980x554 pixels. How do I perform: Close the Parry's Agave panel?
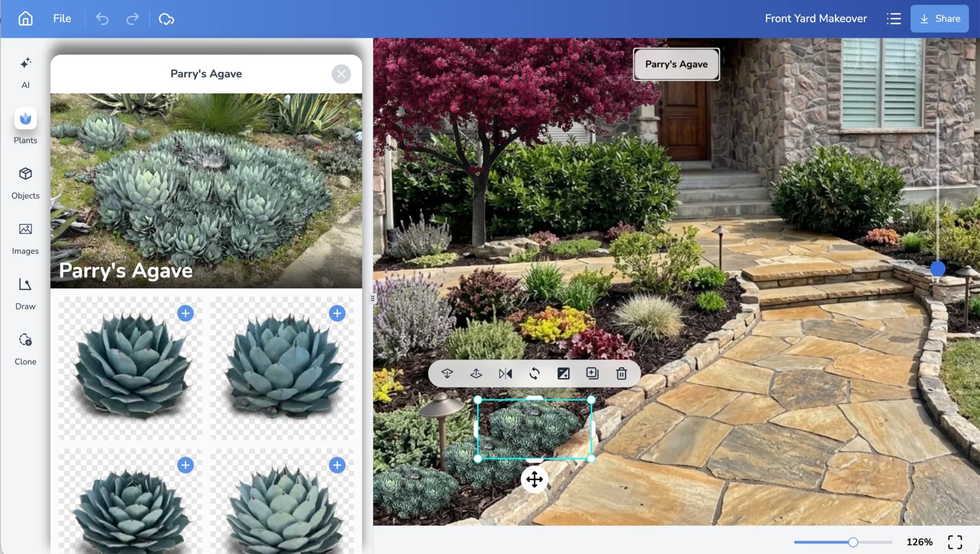coord(341,74)
